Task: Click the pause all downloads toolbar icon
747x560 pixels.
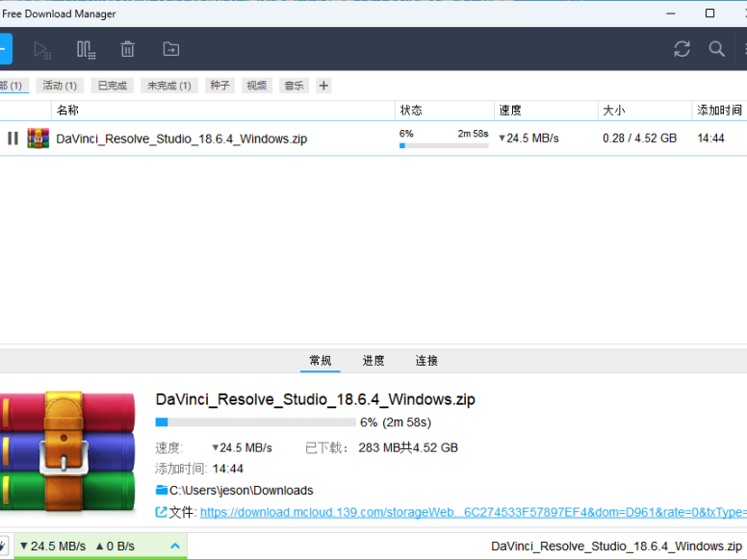Action: click(87, 49)
